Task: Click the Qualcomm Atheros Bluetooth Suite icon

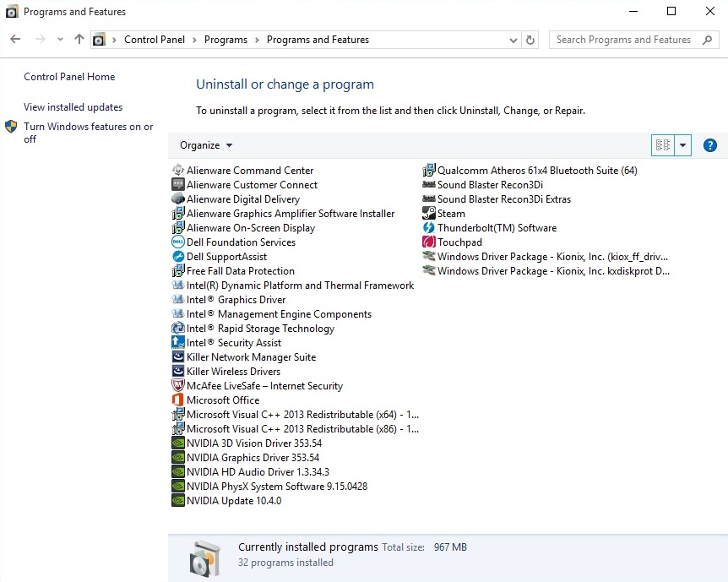Action: click(x=428, y=170)
